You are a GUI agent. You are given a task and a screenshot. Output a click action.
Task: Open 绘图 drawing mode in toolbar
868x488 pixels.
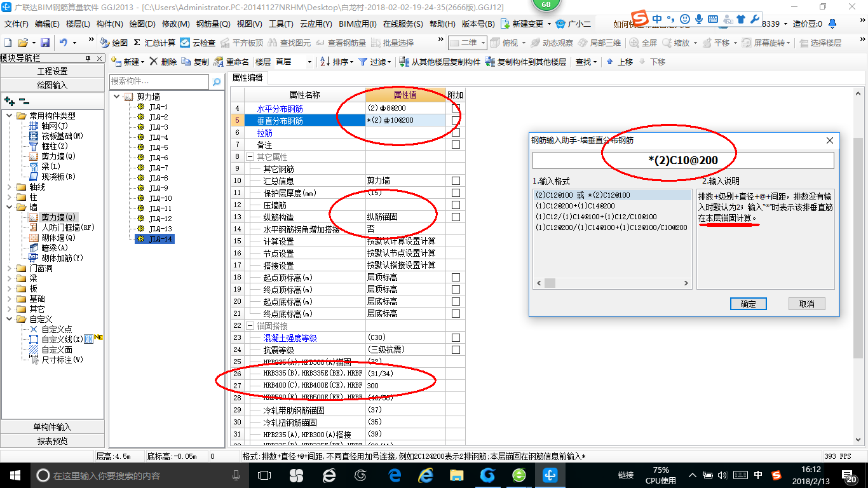click(114, 43)
